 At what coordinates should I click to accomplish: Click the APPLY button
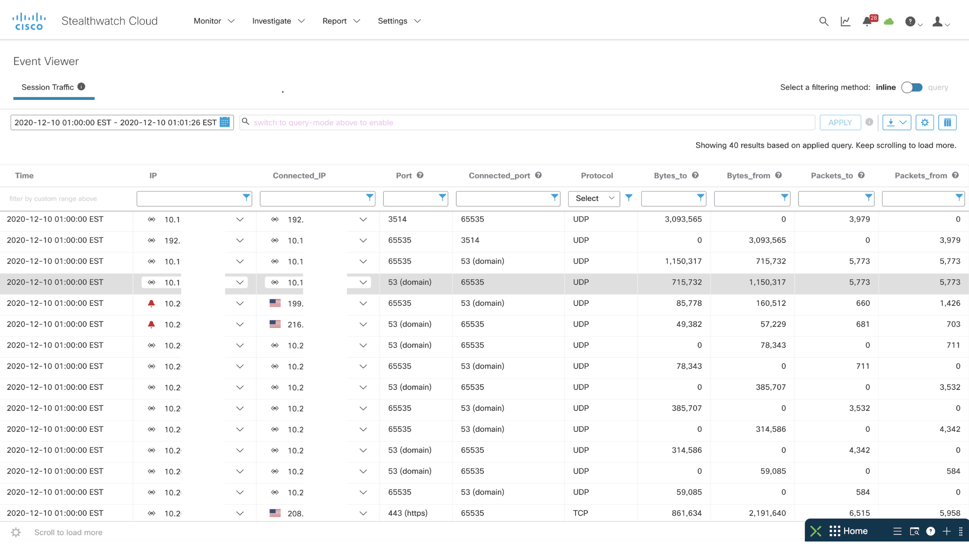click(x=839, y=123)
